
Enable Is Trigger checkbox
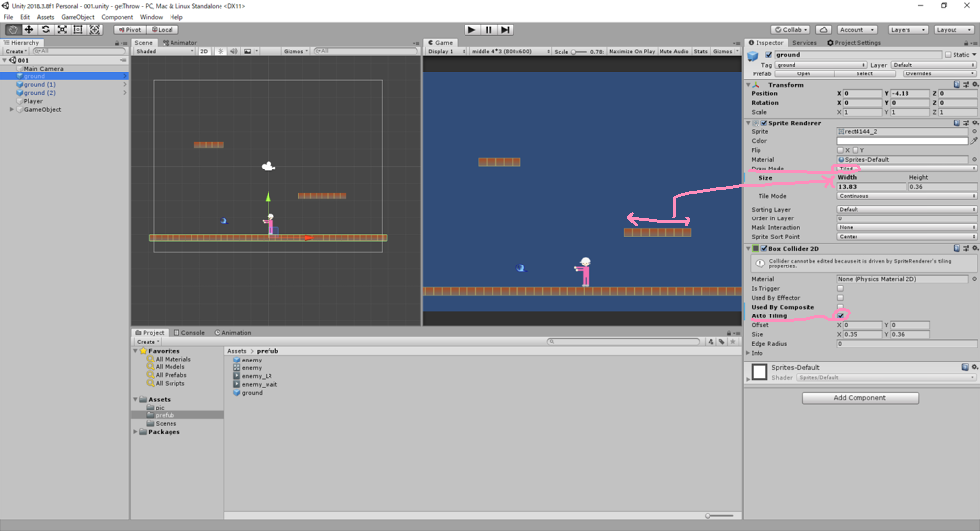840,289
